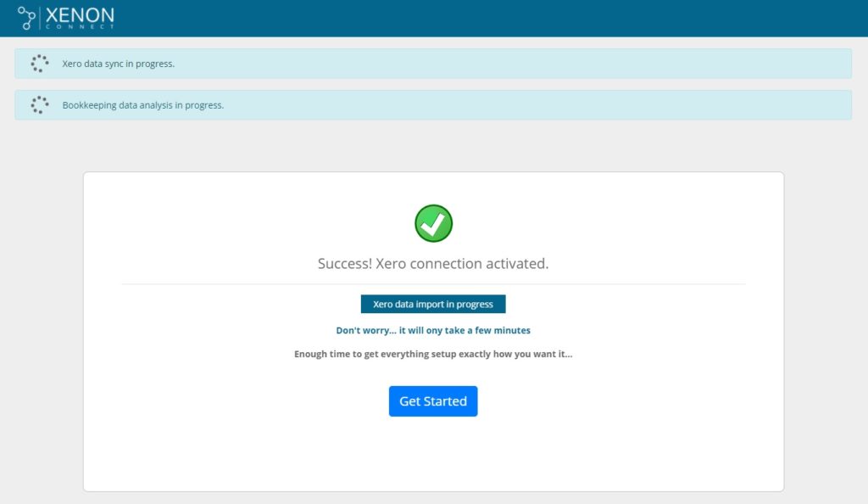Click the 'Xero data import in progress' badge
Viewport: 868px width, 504px height.
[433, 304]
